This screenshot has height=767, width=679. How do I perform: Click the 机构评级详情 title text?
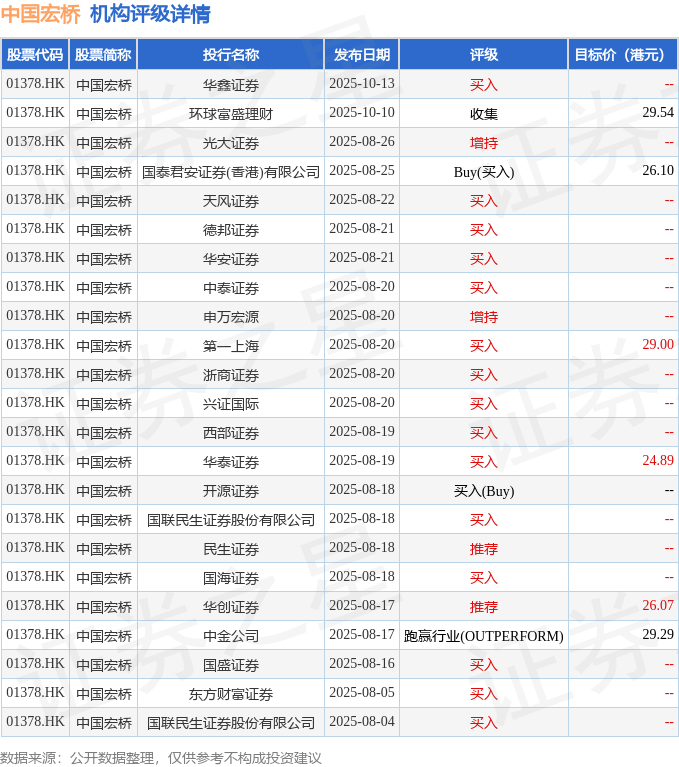151,14
